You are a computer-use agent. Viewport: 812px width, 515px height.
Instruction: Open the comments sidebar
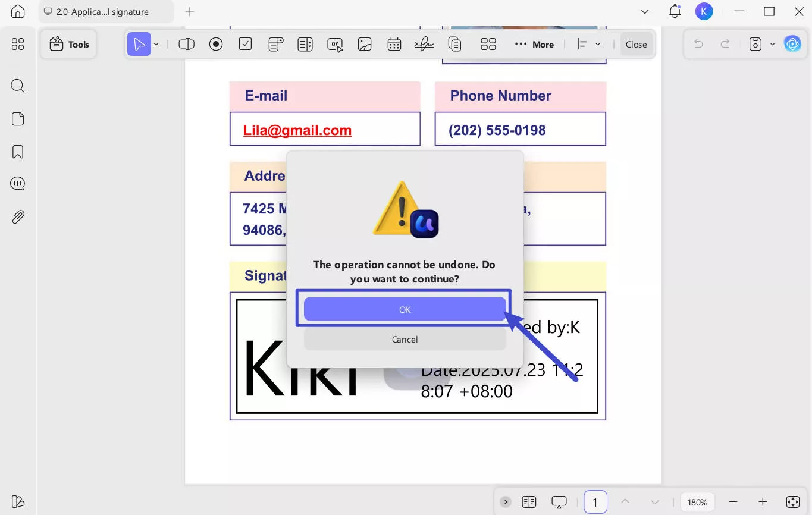coord(17,184)
